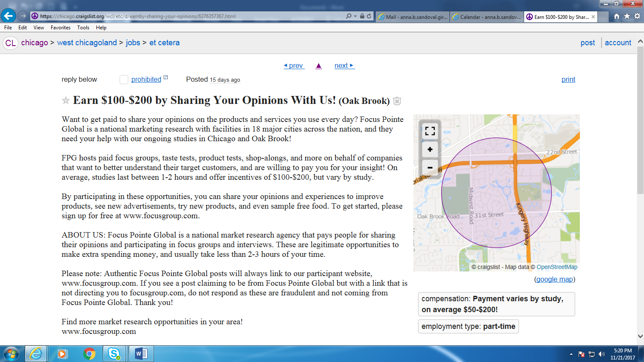The width and height of the screenshot is (644, 362).
Task: Zoom in on the map with plus button
Action: [x=430, y=149]
